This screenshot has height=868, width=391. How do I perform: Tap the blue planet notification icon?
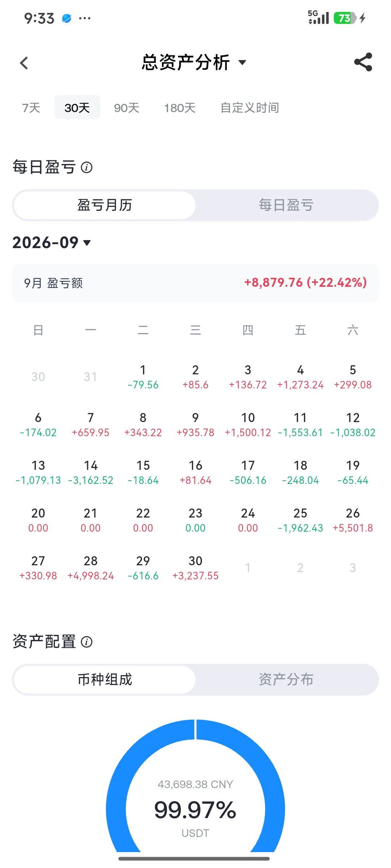(x=67, y=18)
